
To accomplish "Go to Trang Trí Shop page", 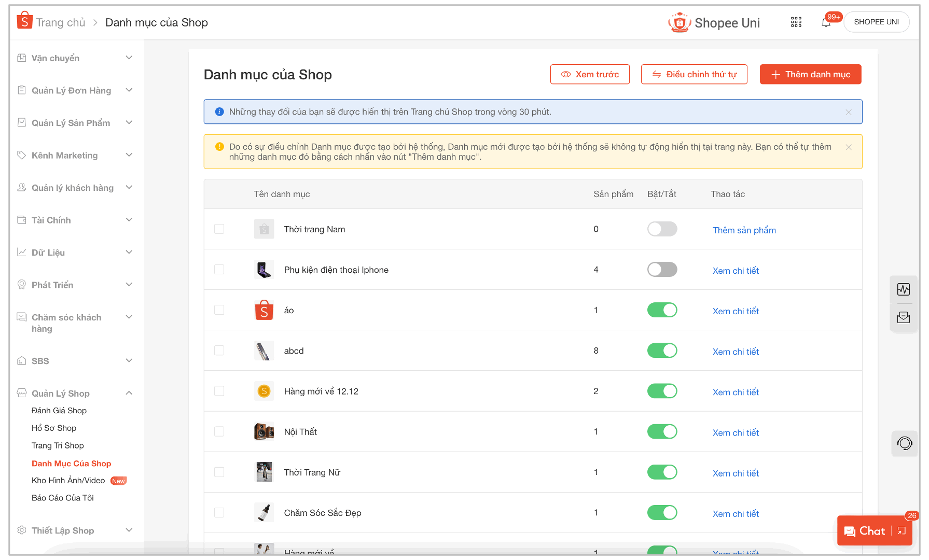I will (x=58, y=446).
